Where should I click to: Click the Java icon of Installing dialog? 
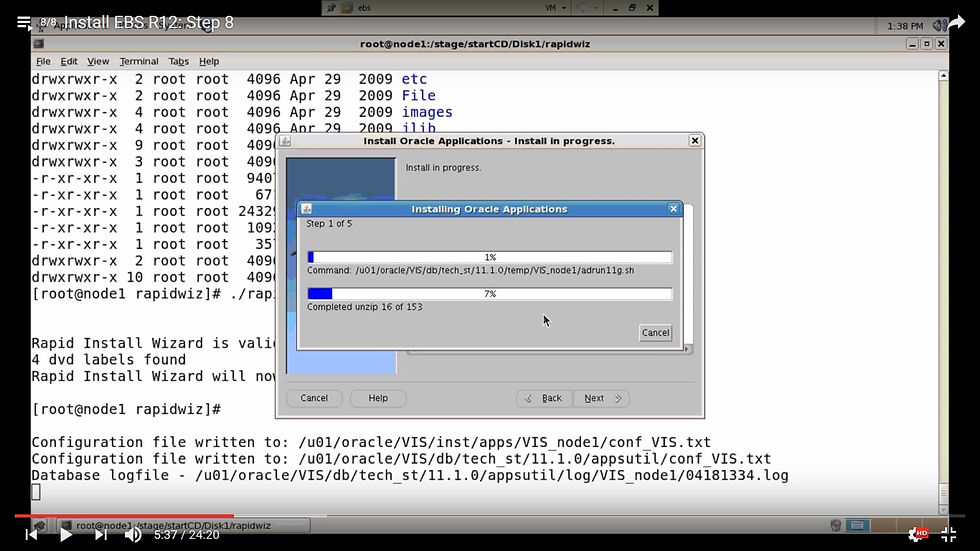point(306,209)
